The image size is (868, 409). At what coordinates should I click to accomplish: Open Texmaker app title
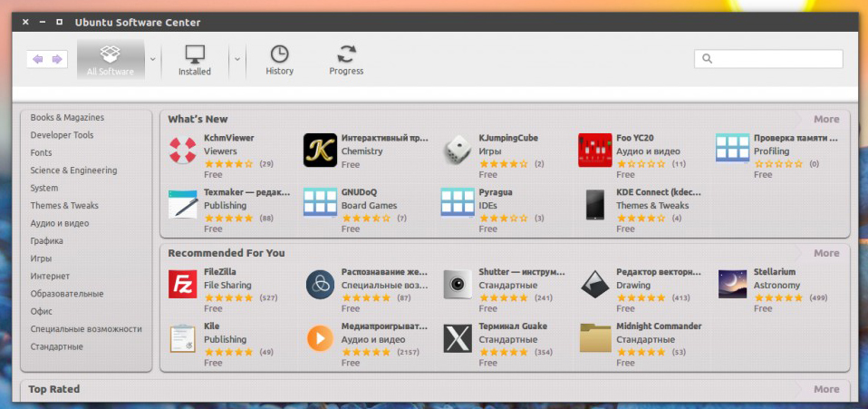246,192
